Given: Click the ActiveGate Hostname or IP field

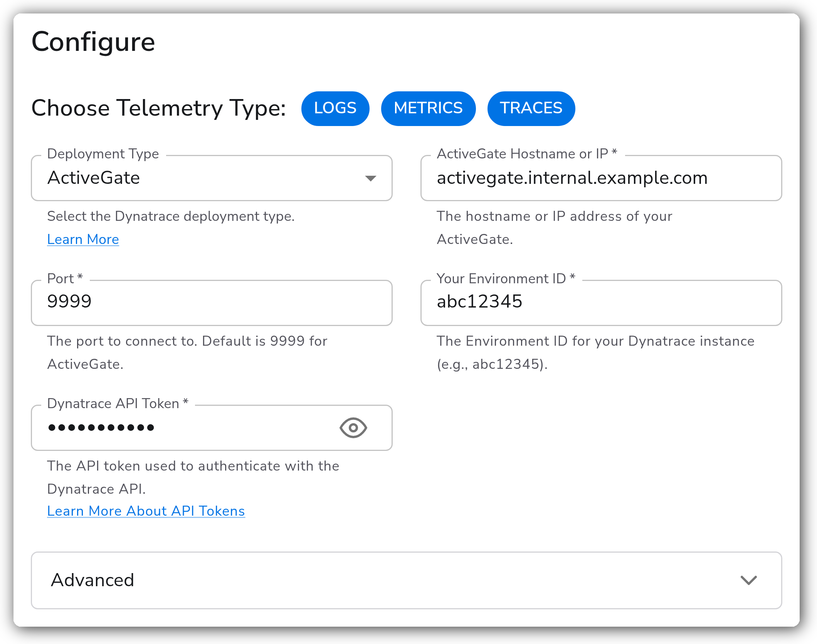Looking at the screenshot, I should pos(601,178).
